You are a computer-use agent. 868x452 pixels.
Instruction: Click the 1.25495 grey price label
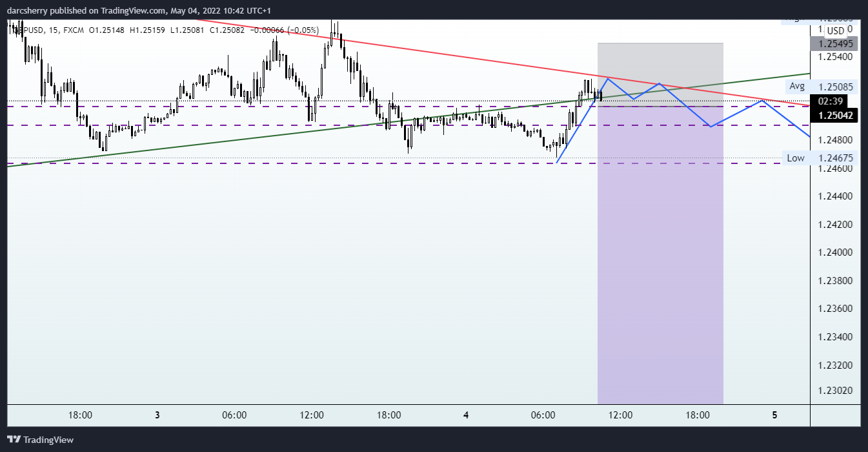click(835, 43)
